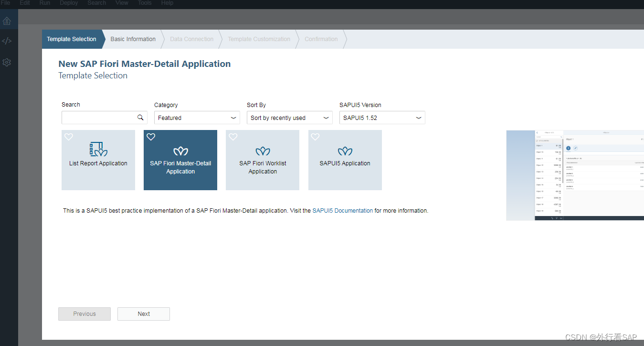Open the SAPUI5 Version dropdown
Image resolution: width=644 pixels, height=346 pixels.
382,118
